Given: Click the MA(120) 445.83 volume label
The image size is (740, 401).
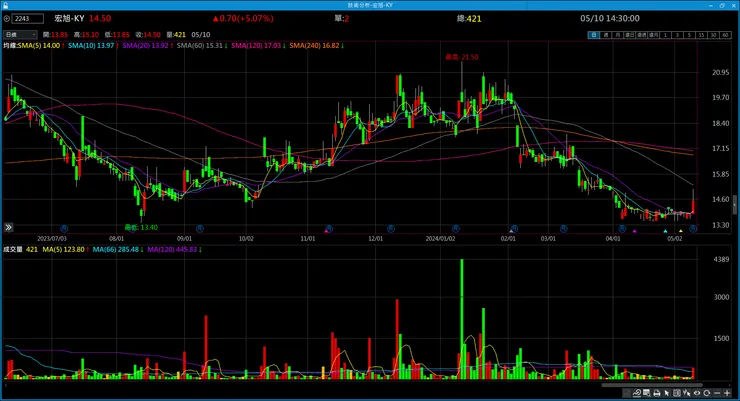Looking at the screenshot, I should click(x=172, y=250).
